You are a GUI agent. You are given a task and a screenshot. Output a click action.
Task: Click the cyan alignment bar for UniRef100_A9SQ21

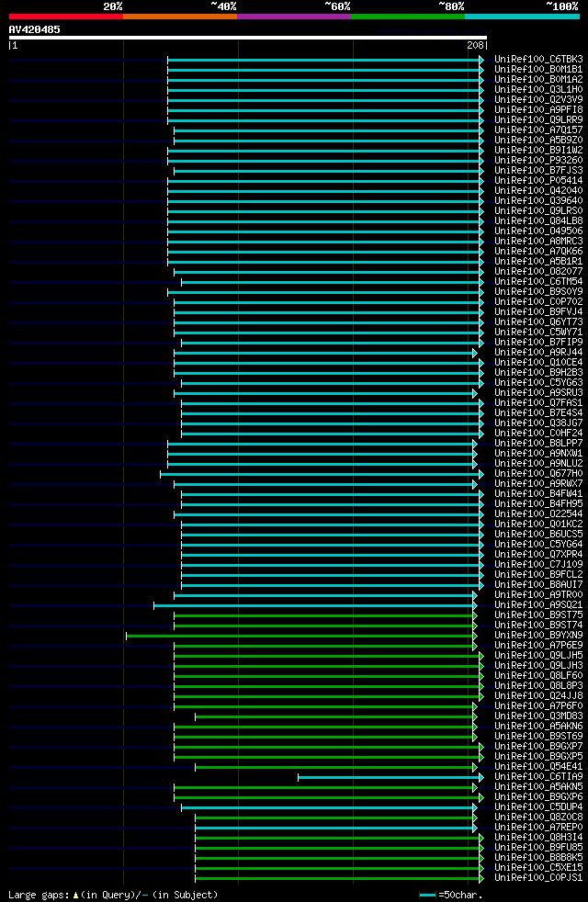[315, 605]
